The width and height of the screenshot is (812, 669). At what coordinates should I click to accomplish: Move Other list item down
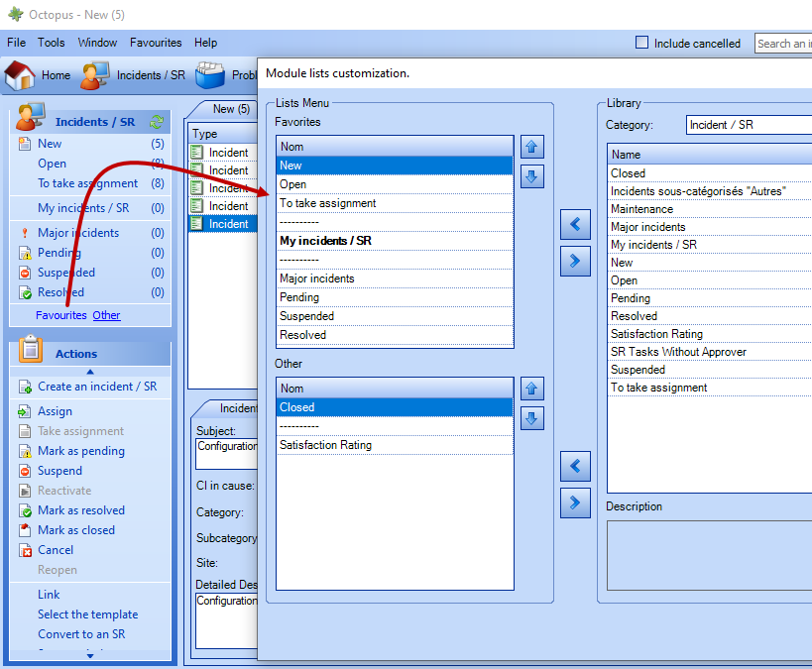pyautogui.click(x=531, y=418)
